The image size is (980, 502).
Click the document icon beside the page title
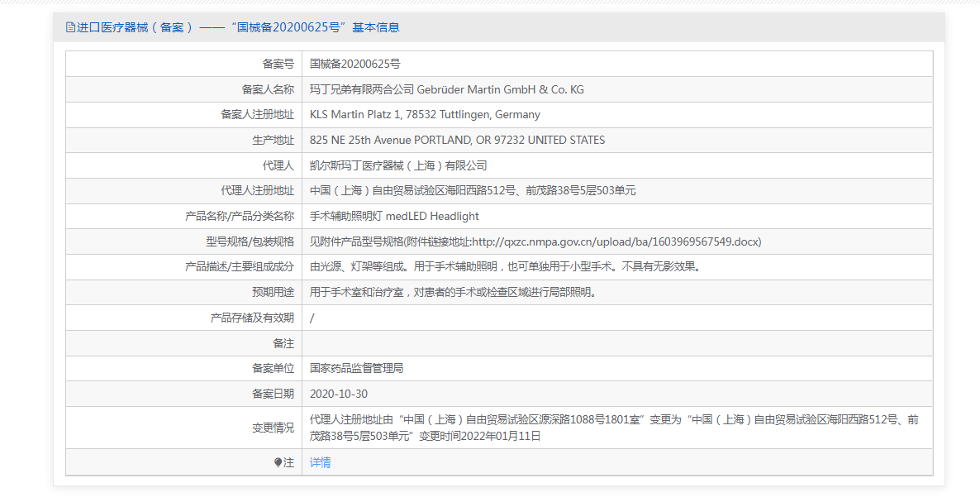70,27
